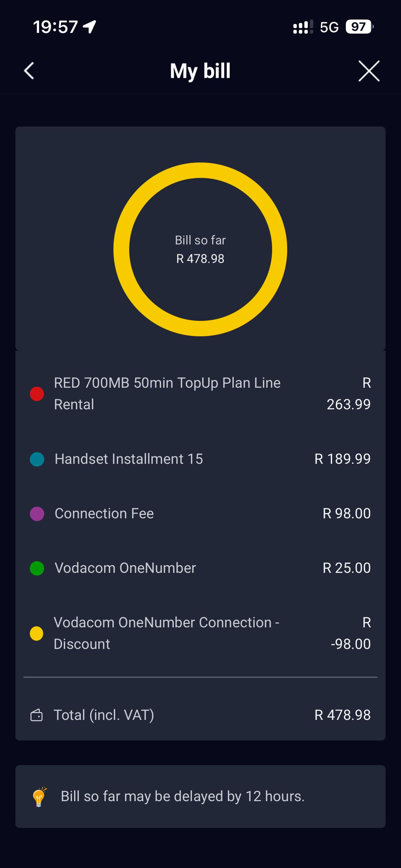
Task: Click the yellow dot for Connection Discount
Action: (37, 634)
